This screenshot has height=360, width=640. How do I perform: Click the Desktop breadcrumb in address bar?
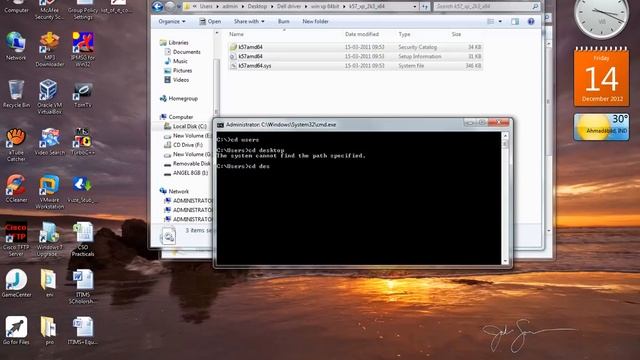tap(257, 7)
